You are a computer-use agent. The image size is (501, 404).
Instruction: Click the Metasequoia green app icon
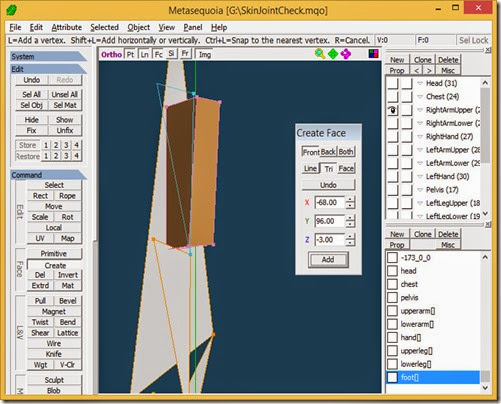click(12, 10)
